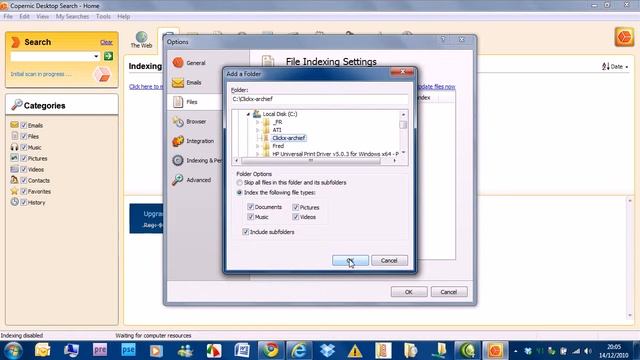Click Copernic logo icon at top right
This screenshot has height=360, width=640.
tap(624, 37)
